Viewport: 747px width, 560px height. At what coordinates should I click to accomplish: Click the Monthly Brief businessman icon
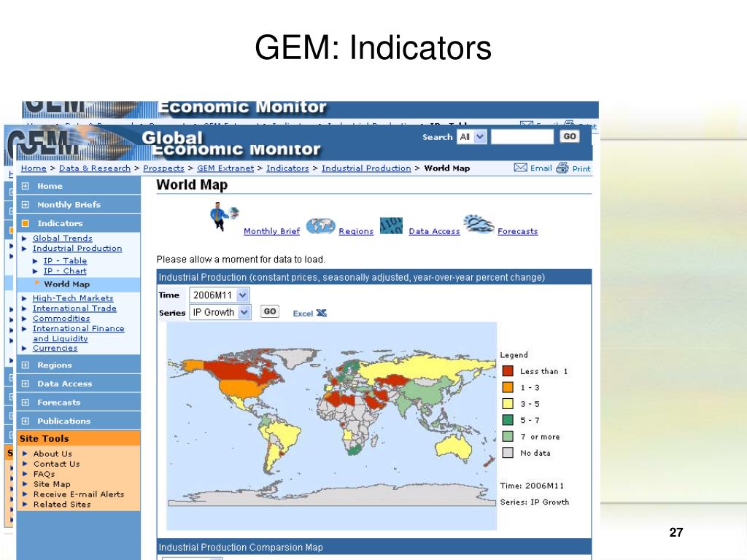pos(223,217)
